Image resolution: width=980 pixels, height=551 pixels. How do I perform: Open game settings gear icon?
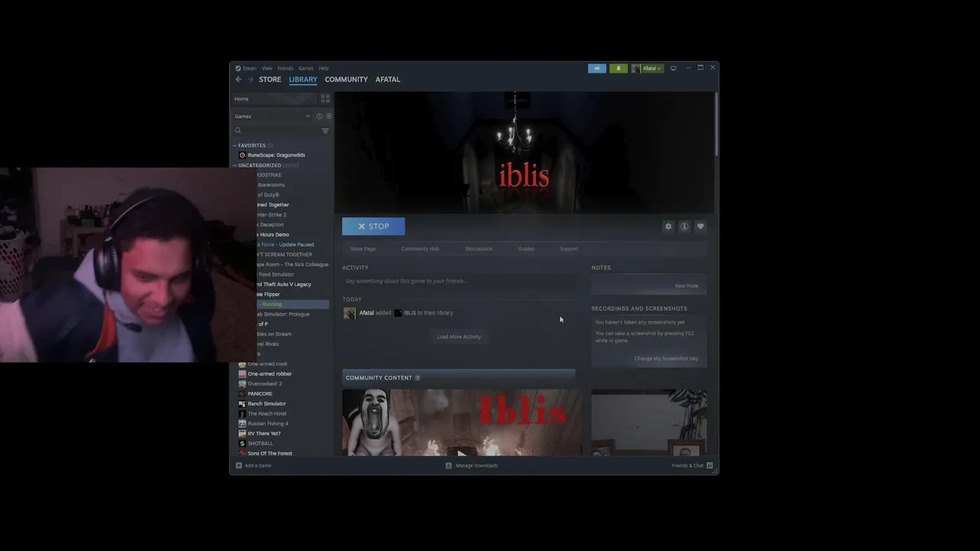click(668, 227)
